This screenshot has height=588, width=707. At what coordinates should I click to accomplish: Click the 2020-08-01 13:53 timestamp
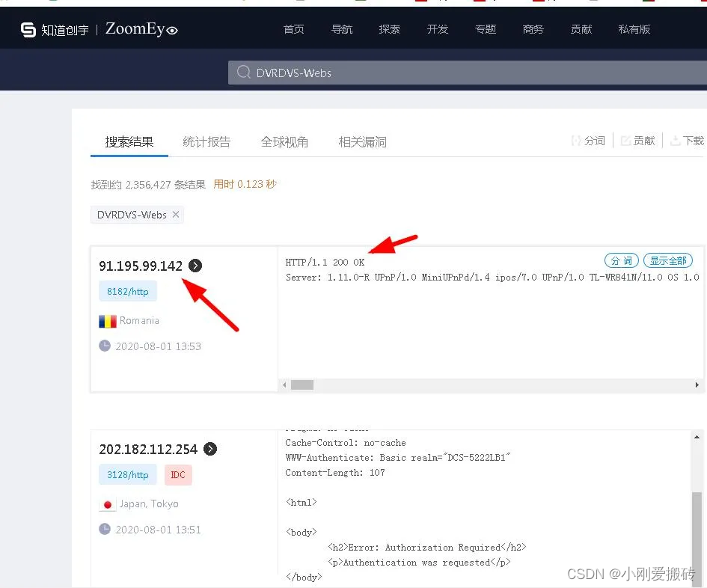(x=159, y=346)
